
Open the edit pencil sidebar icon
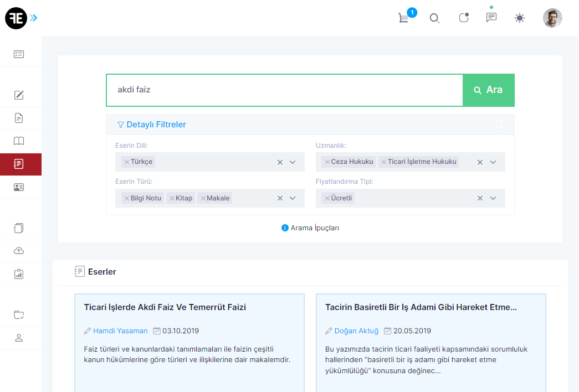coord(19,95)
